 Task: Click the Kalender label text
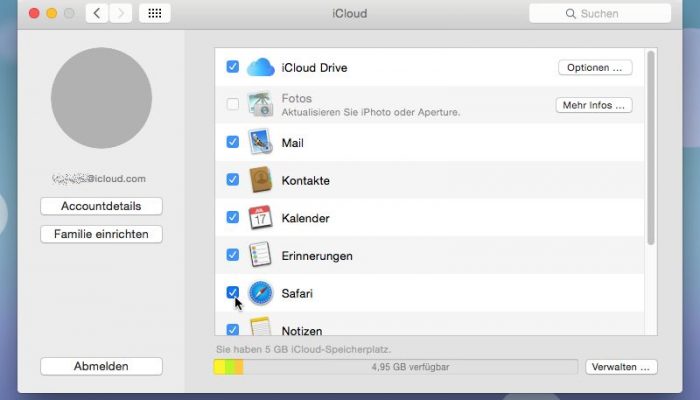coord(305,218)
